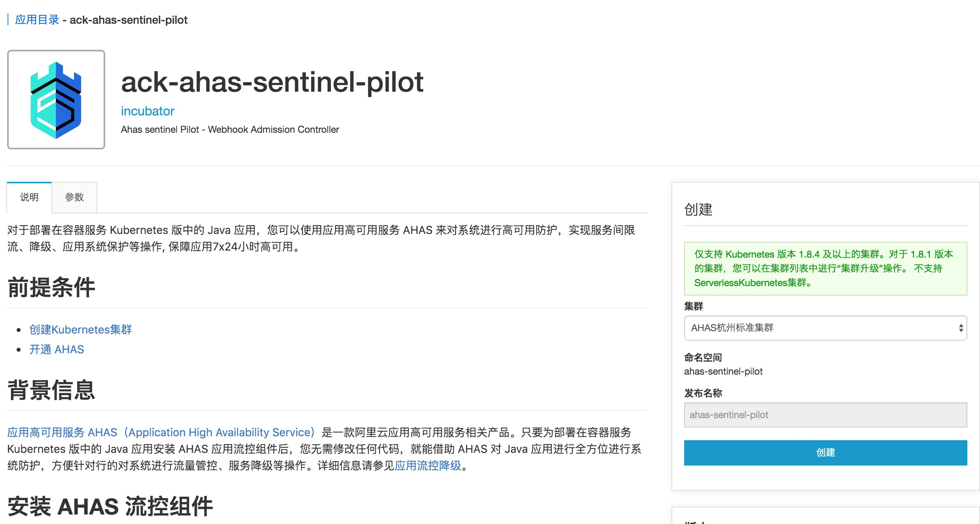Open the 应用高可用服务 AHAS link
The height and width of the screenshot is (524, 980).
tap(161, 432)
